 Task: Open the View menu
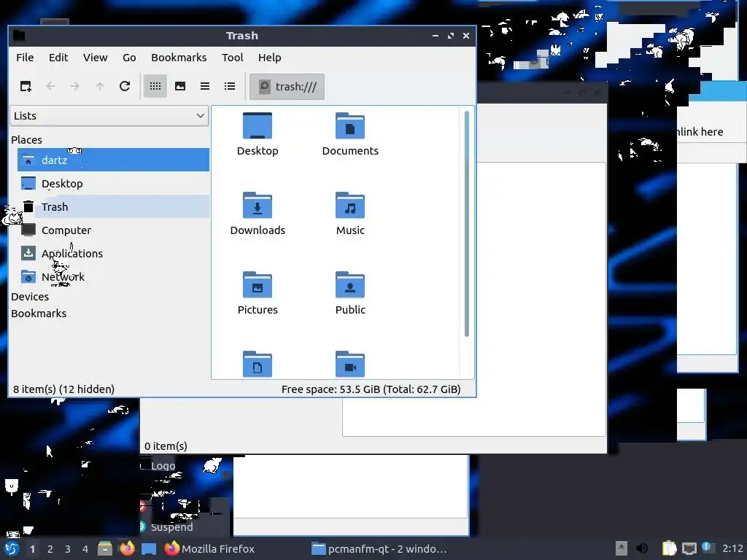pyautogui.click(x=96, y=58)
